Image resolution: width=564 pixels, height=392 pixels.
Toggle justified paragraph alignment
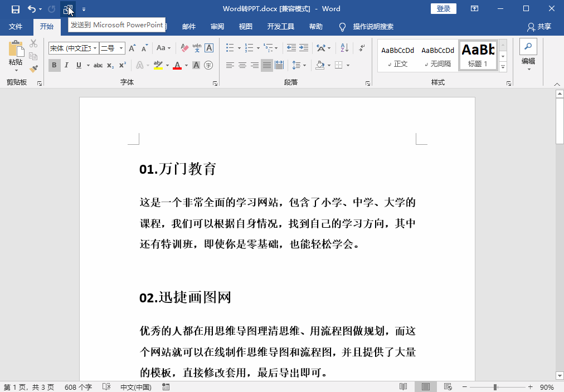(x=267, y=65)
